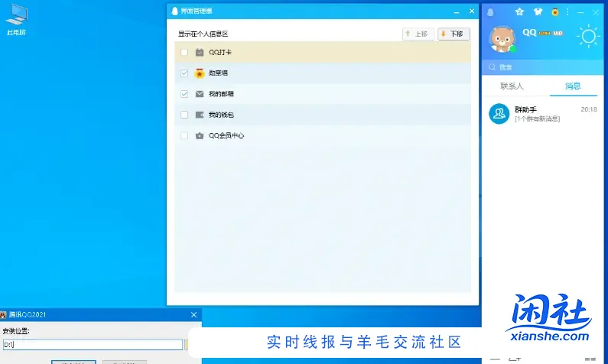Click the green online status indicator
The height and width of the screenshot is (364, 608).
(x=512, y=49)
